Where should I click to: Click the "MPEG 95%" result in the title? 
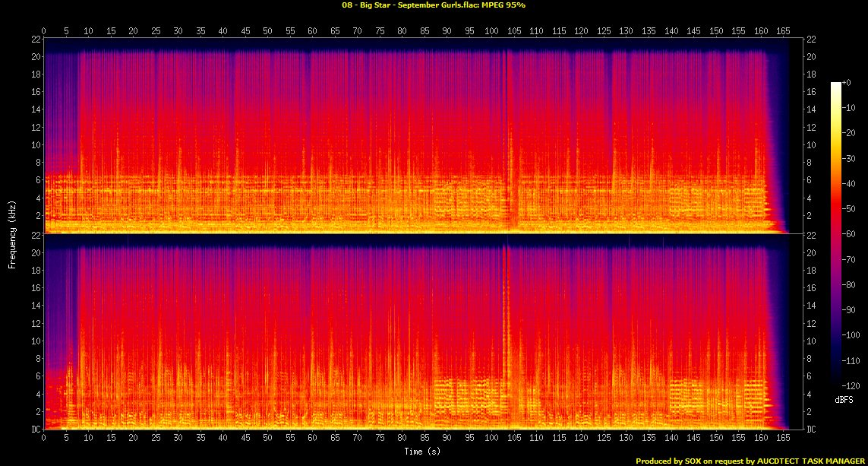(501, 5)
